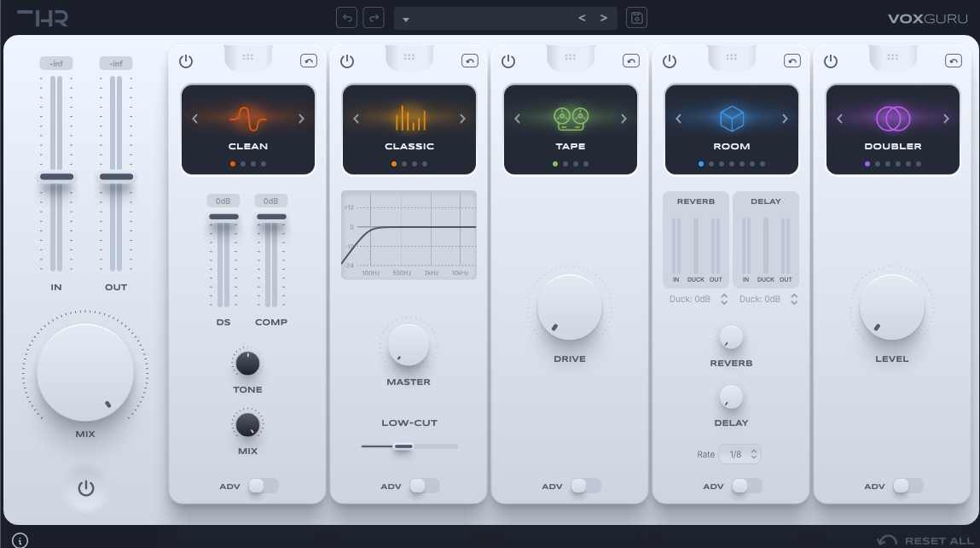The image size is (980, 548).
Task: Click the redo arrow in top toolbar
Action: click(x=374, y=18)
